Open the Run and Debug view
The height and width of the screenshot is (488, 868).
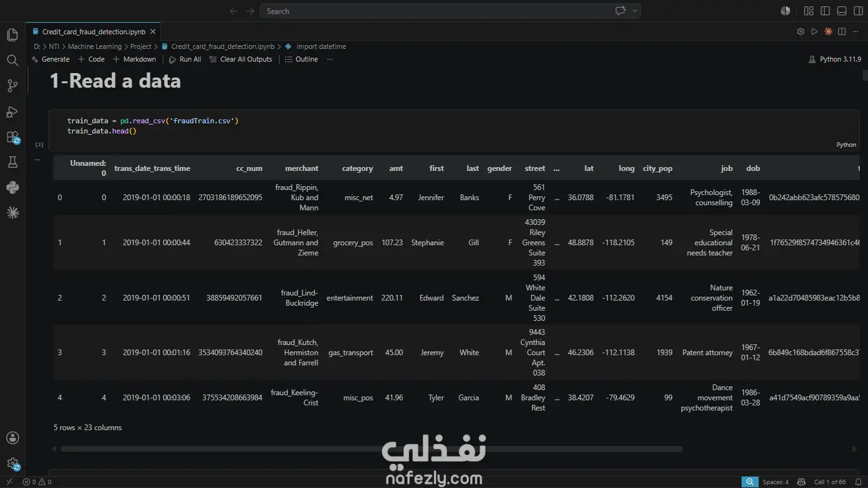[12, 112]
